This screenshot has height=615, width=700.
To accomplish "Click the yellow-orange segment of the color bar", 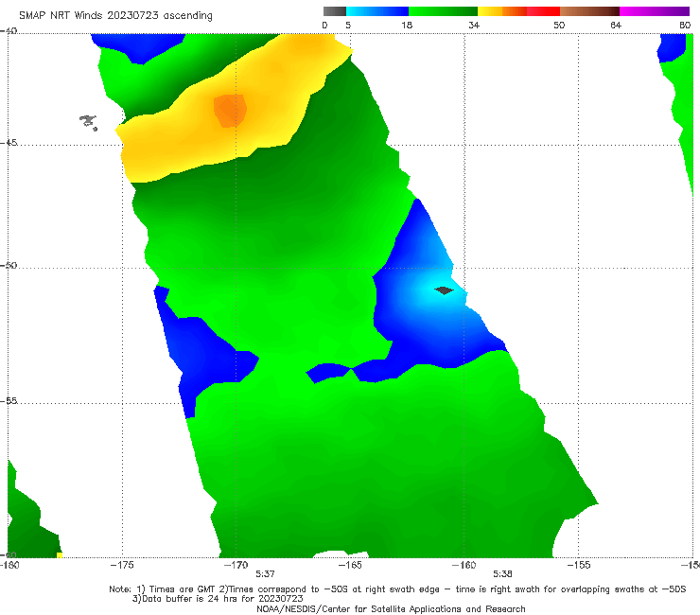I will 501,11.
